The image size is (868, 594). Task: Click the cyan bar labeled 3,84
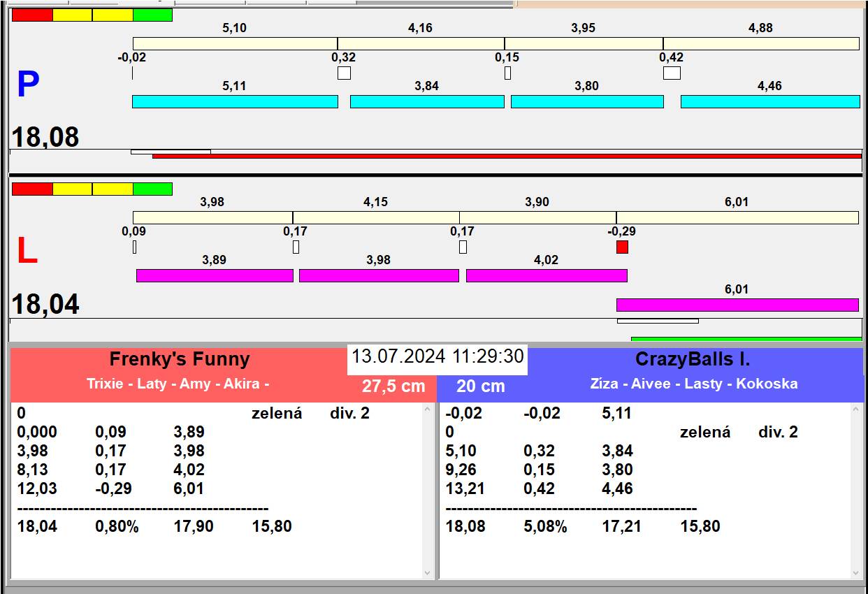coord(427,101)
